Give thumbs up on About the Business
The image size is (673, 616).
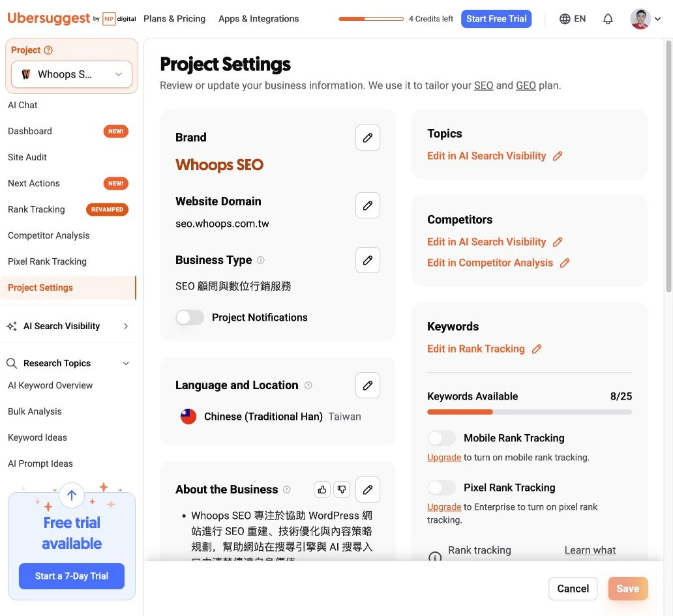(x=322, y=490)
